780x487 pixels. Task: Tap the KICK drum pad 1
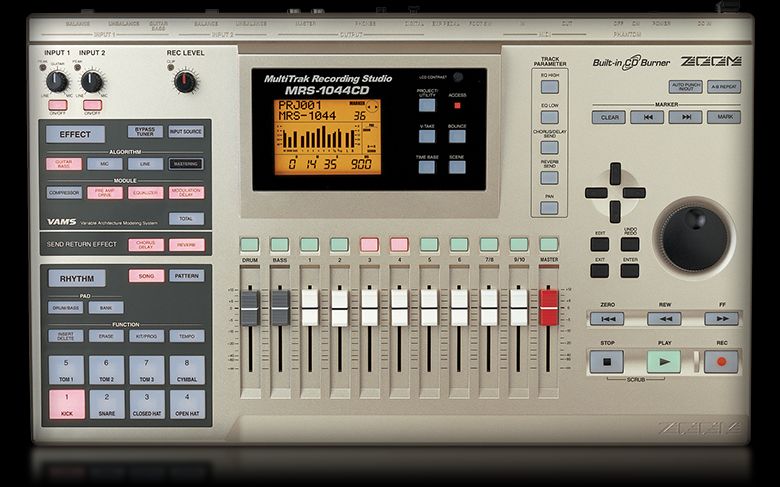(x=67, y=404)
